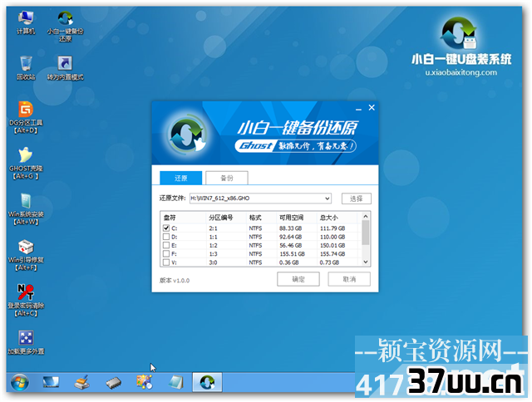The height and width of the screenshot is (402, 532).
Task: Check the D: partition checkbox
Action: pyautogui.click(x=166, y=237)
